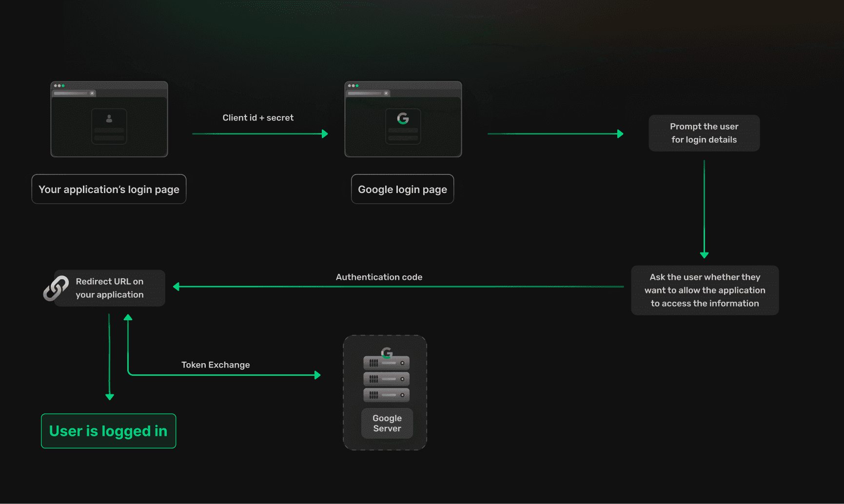Click the Google Server label
Image resolution: width=844 pixels, height=504 pixels.
pyautogui.click(x=387, y=423)
